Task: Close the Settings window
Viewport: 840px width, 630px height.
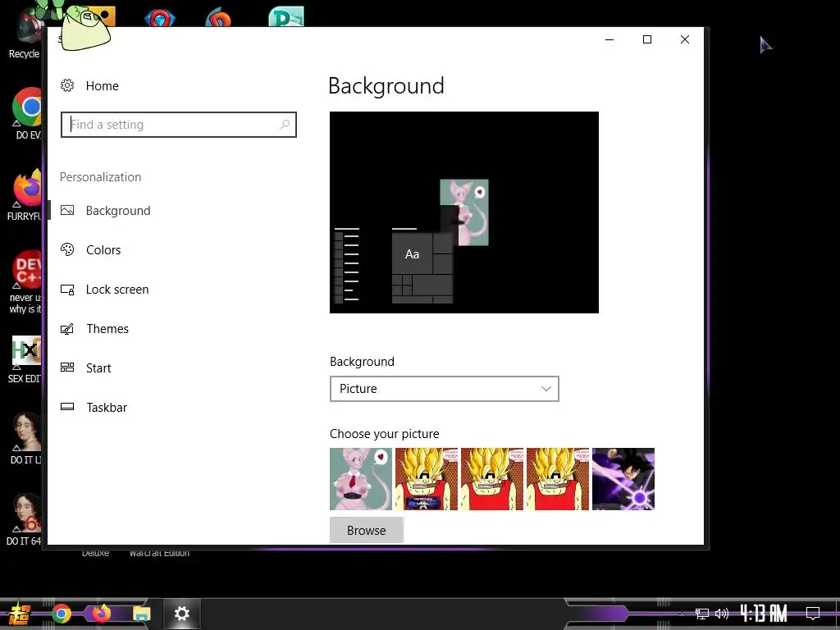Action: (685, 39)
